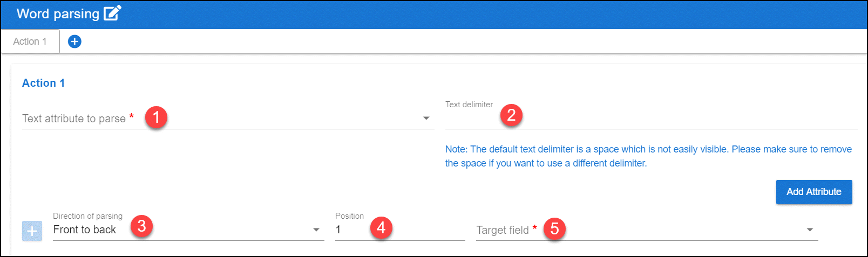
Task: Open the Text attribute to parse dropdown arrow
Action: (x=426, y=118)
